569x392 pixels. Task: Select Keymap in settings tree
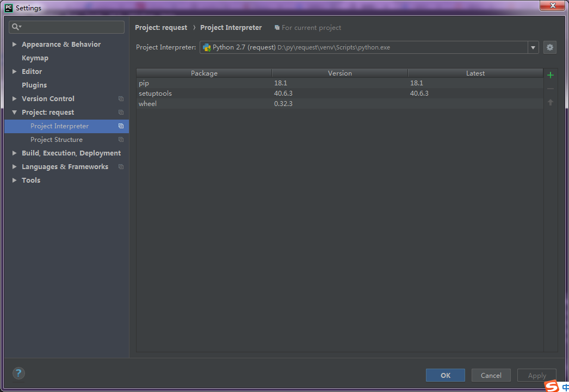coord(35,58)
